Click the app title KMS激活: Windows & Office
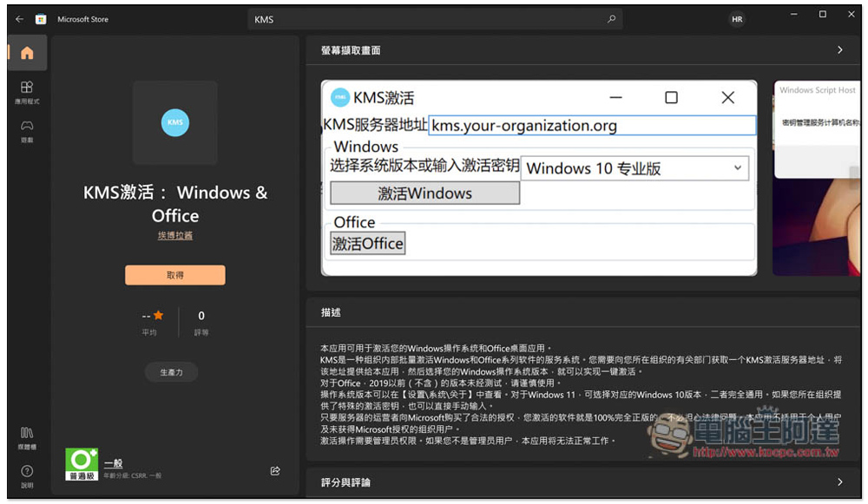The image size is (868, 504). tap(175, 204)
